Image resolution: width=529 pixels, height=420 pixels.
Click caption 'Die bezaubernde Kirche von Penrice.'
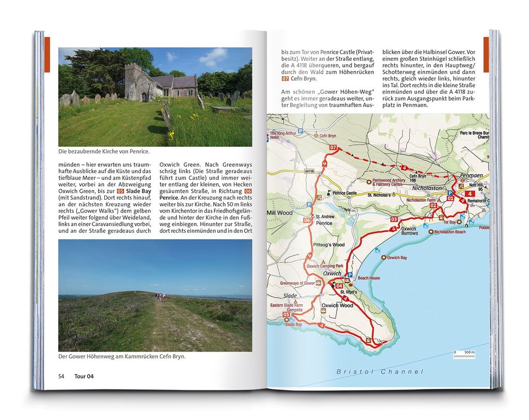(x=104, y=151)
